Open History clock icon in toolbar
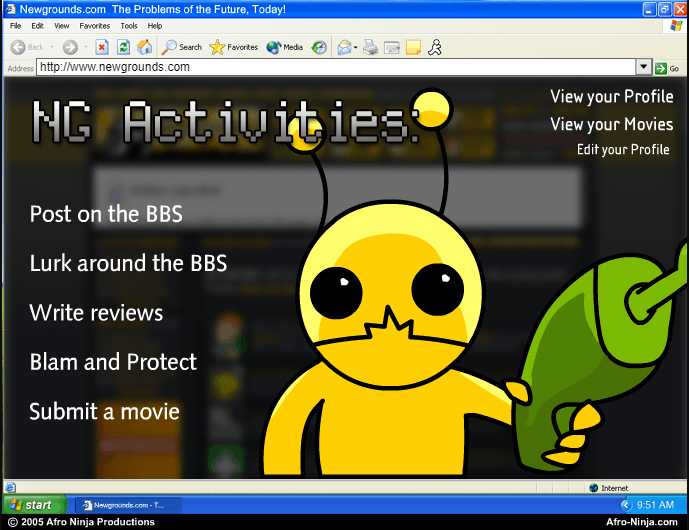689x530 pixels. (x=319, y=47)
